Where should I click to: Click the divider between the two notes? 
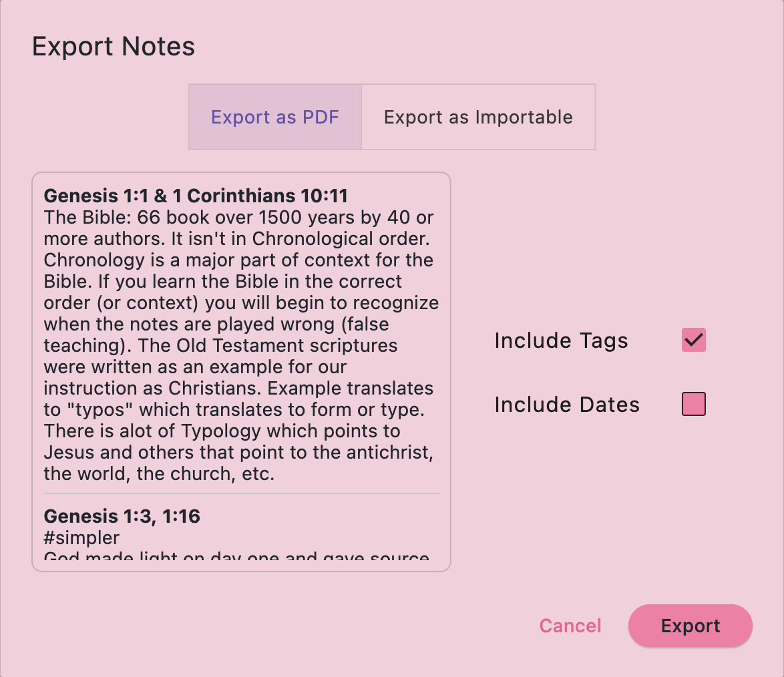(x=241, y=494)
